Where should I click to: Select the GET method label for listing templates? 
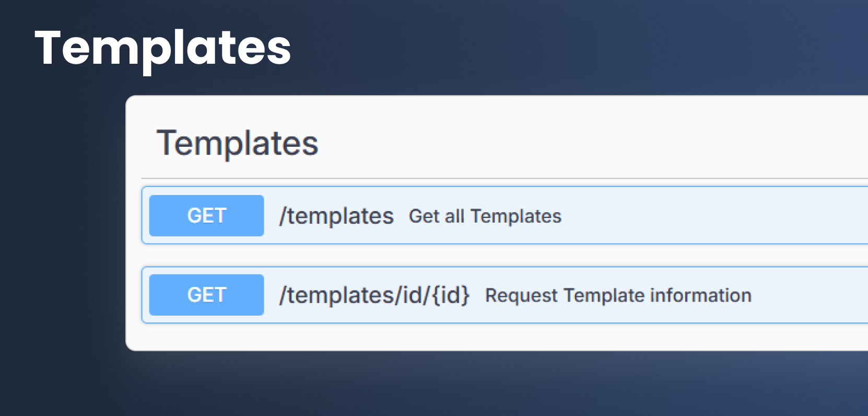(x=206, y=215)
